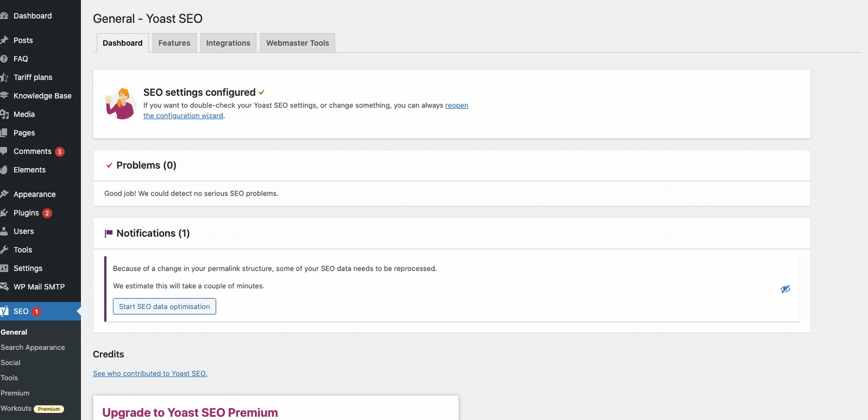Click the Plugins plug icon
This screenshot has height=420, width=868.
pos(4,212)
